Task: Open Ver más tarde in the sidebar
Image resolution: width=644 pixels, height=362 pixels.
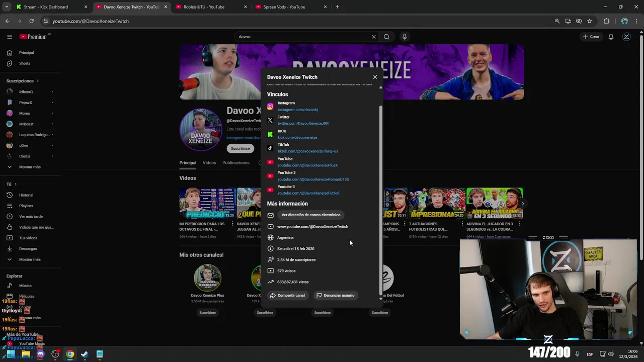Action: (30, 217)
